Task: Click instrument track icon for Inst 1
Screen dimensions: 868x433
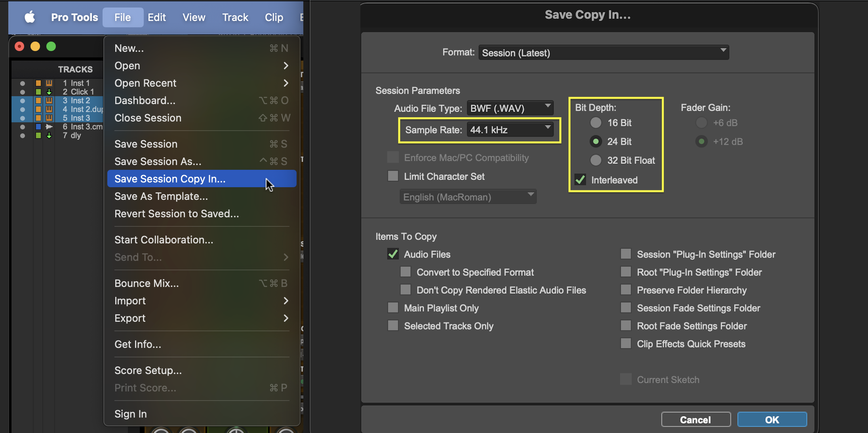Action: point(49,83)
